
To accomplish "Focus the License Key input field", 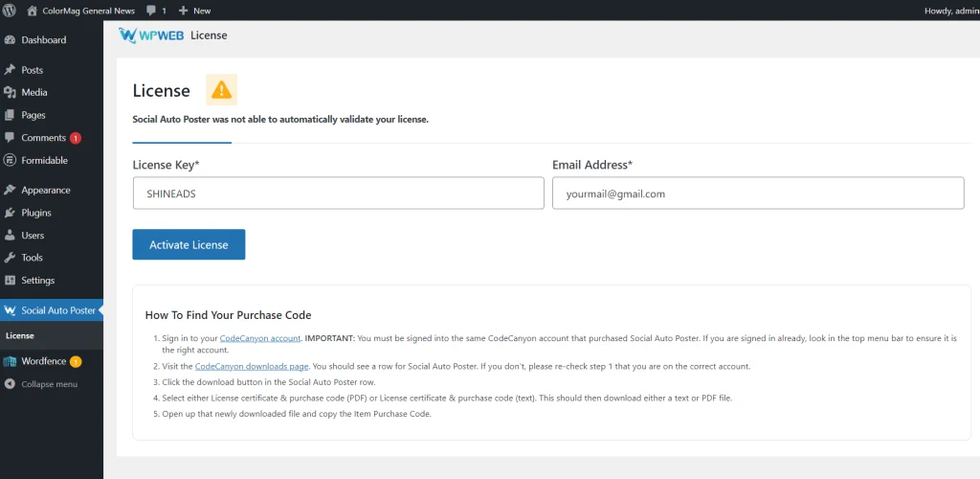I will coord(338,194).
